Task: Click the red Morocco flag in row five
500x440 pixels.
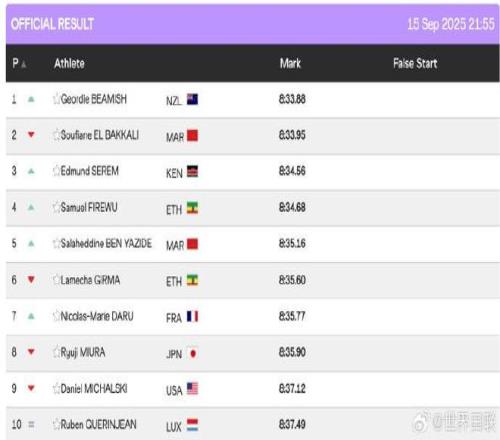Action: [x=192, y=244]
